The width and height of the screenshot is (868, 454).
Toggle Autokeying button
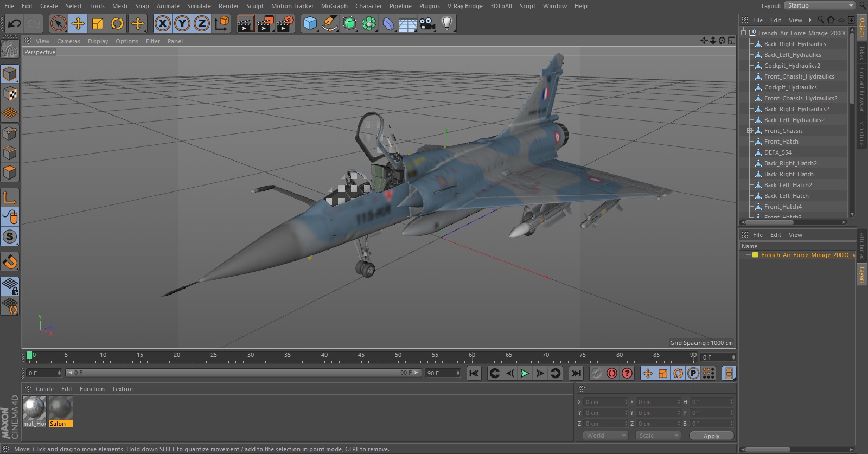pyautogui.click(x=612, y=373)
